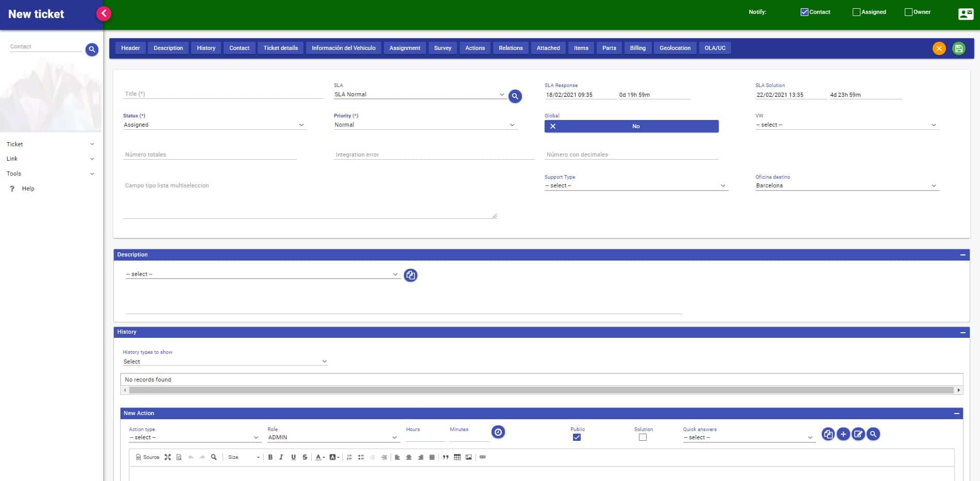Image resolution: width=980 pixels, height=481 pixels.
Task: Click the pink collapse sidebar arrow
Action: (x=104, y=13)
